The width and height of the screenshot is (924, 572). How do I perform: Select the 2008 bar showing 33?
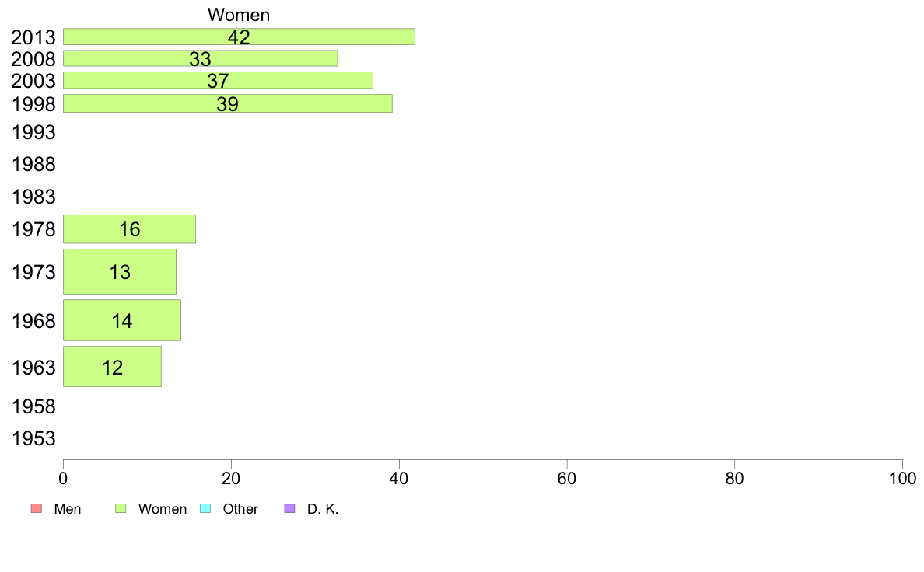(201, 58)
